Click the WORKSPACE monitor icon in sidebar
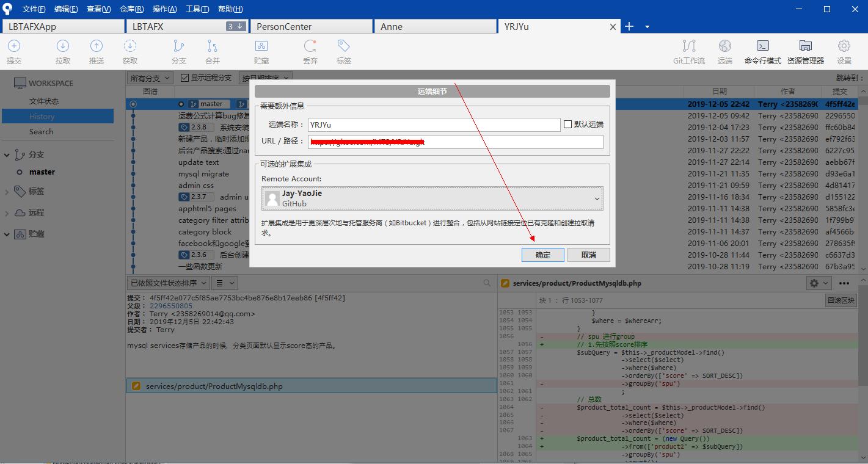The image size is (868, 464). click(x=20, y=83)
